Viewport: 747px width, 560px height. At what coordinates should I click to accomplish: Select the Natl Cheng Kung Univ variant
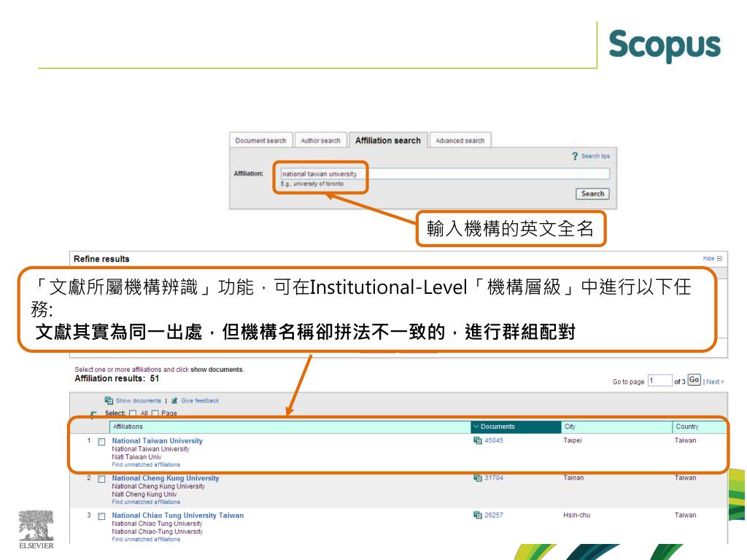[144, 494]
